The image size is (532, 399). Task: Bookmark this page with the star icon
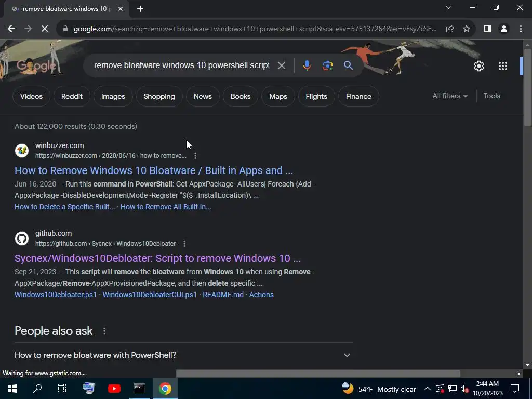point(467,29)
